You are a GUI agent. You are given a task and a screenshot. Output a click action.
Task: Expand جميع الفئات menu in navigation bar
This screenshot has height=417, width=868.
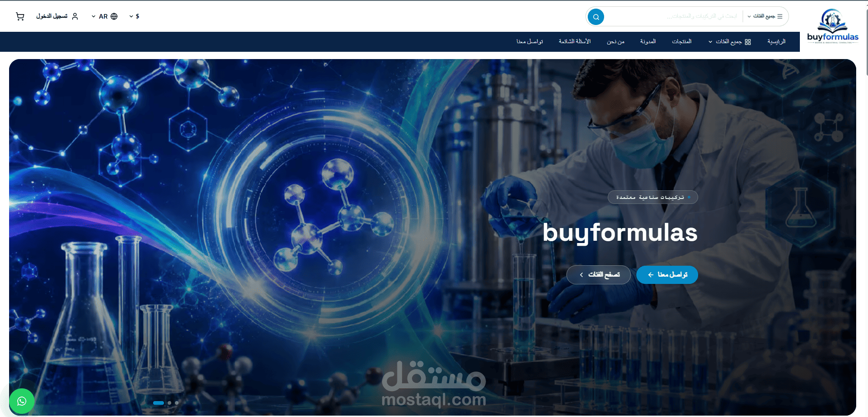pos(729,42)
